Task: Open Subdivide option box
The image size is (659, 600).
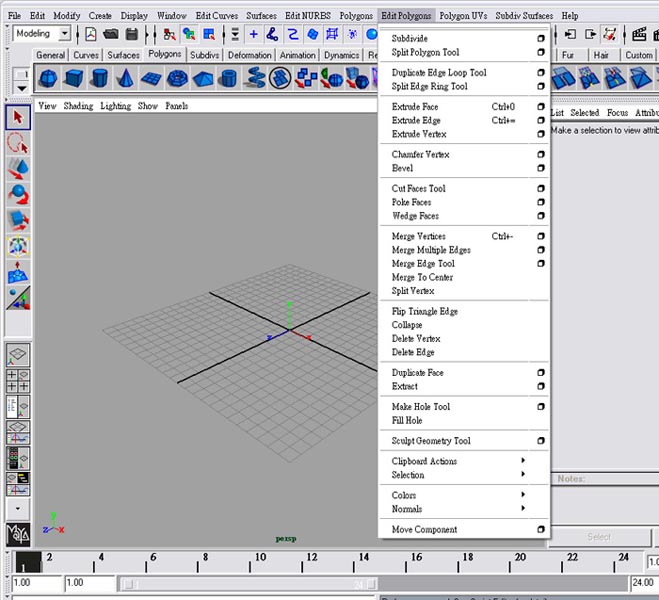Action: point(541,38)
